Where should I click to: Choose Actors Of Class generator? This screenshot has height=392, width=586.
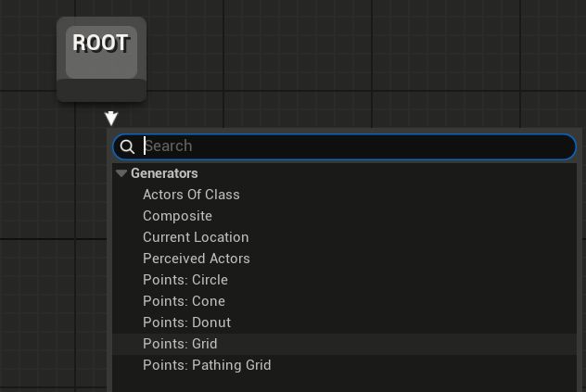click(x=191, y=195)
